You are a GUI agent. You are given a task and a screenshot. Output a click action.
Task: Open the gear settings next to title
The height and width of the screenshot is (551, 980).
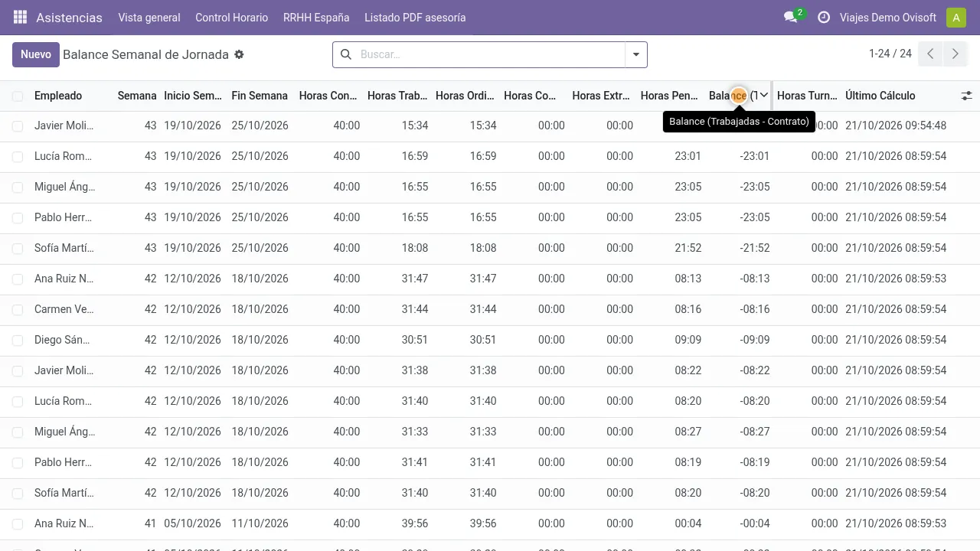point(239,54)
